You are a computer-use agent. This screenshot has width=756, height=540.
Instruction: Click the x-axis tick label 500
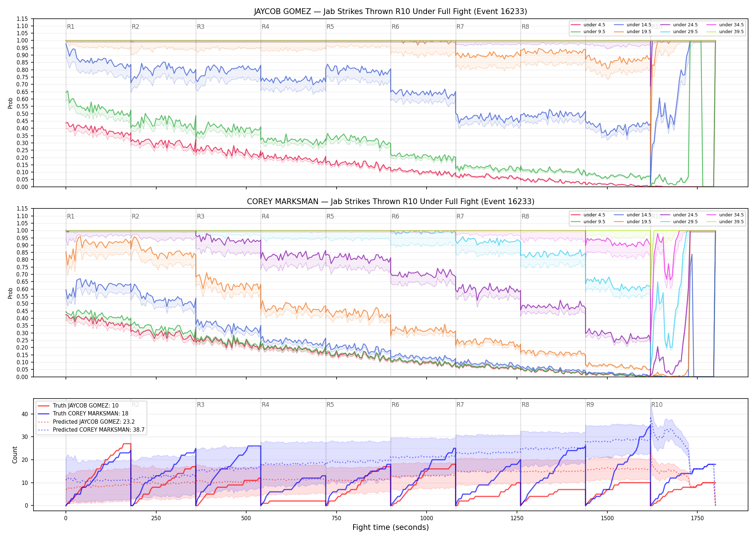pos(246,518)
